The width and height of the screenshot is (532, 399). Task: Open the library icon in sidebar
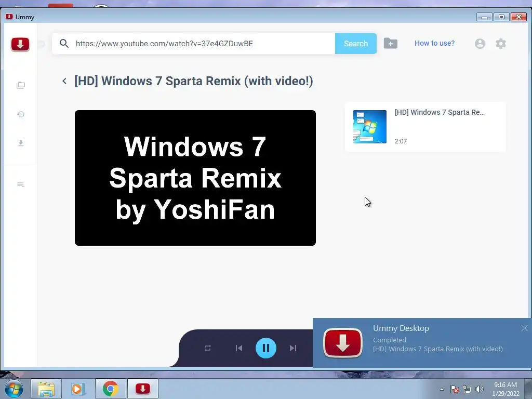[21, 85]
